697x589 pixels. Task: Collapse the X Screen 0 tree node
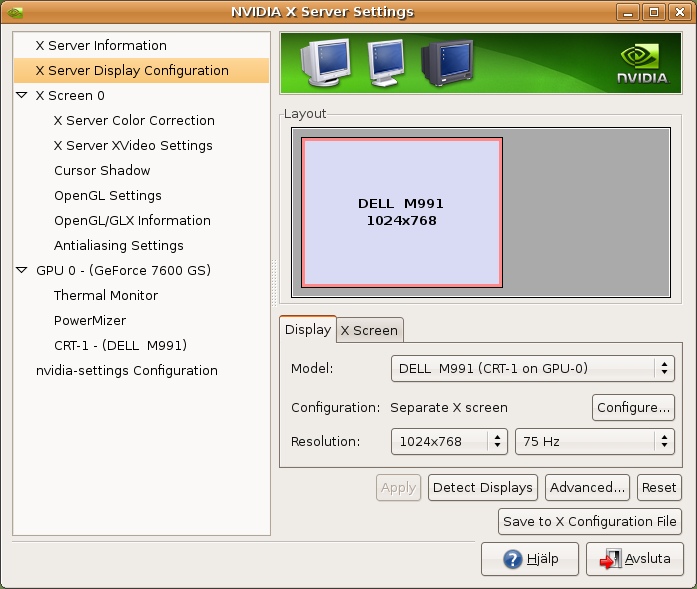[21, 95]
